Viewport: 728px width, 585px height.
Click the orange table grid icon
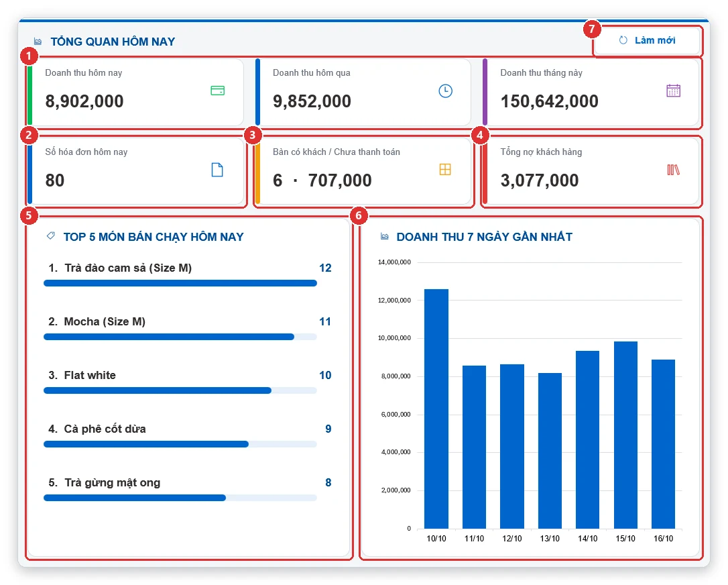tap(445, 170)
